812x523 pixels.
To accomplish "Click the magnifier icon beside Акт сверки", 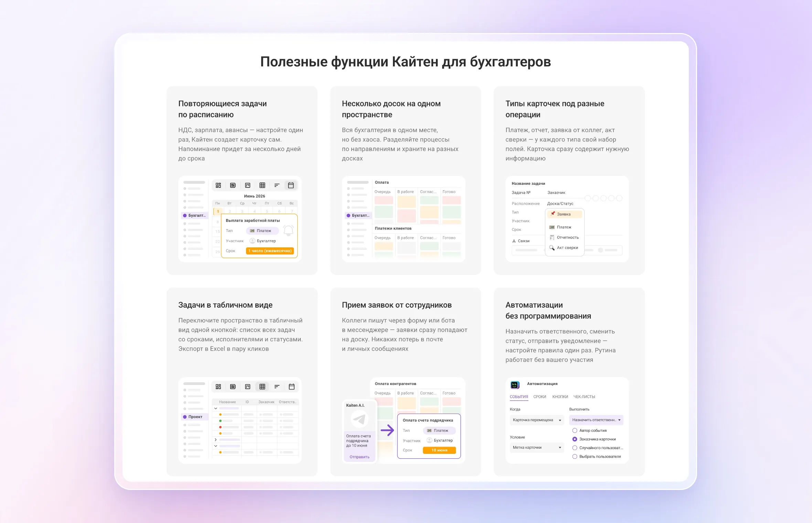I will (x=552, y=248).
